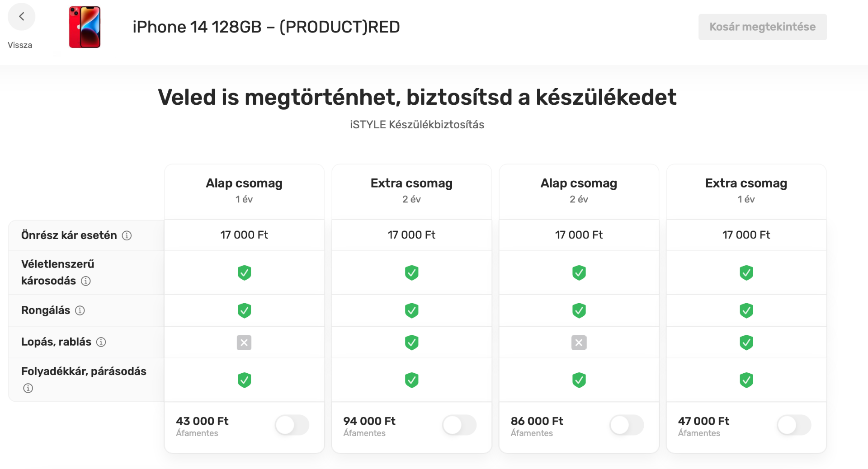Open the Rongálás info icon

coord(80,310)
